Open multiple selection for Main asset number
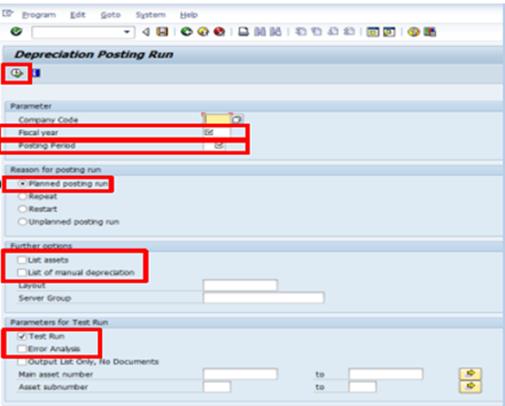The width and height of the screenshot is (505, 406). pyautogui.click(x=470, y=374)
